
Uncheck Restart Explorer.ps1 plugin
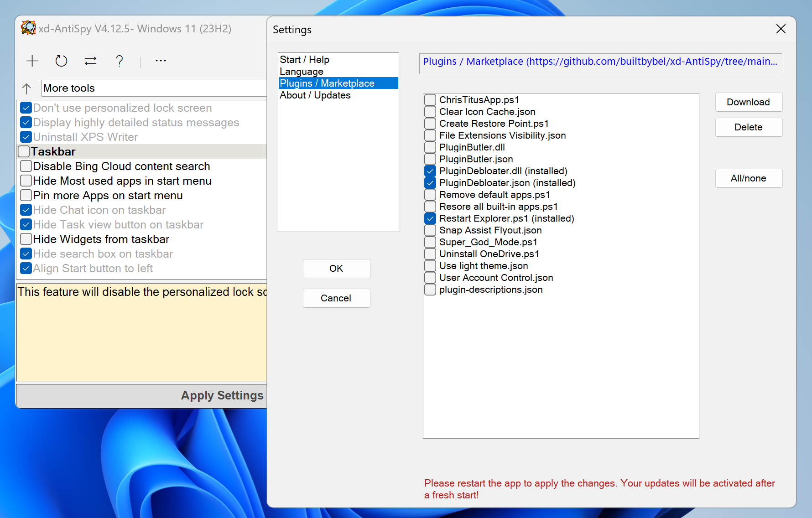tap(430, 218)
